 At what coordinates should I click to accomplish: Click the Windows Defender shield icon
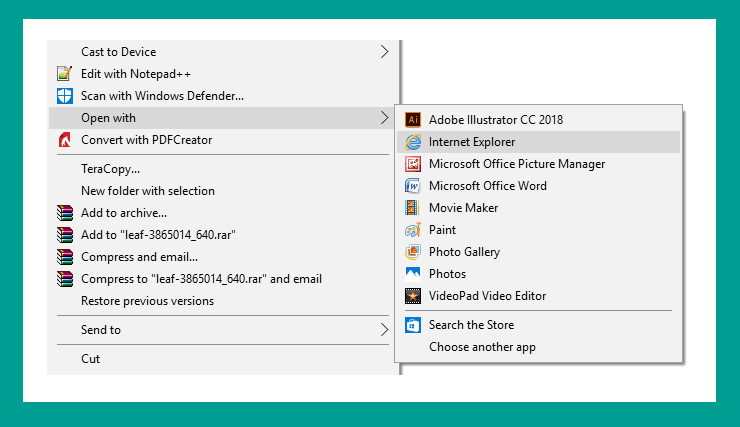(x=65, y=96)
